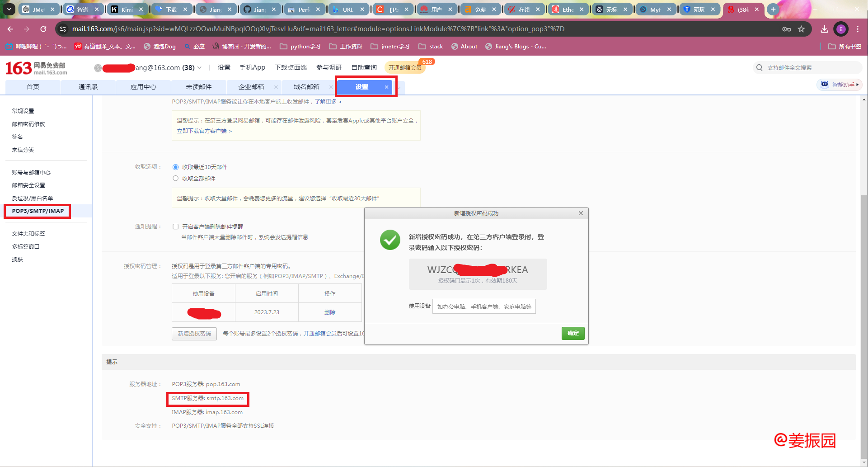Open the Chrome three-dot menu
Screen dimensions: 868x467
pyautogui.click(x=858, y=29)
